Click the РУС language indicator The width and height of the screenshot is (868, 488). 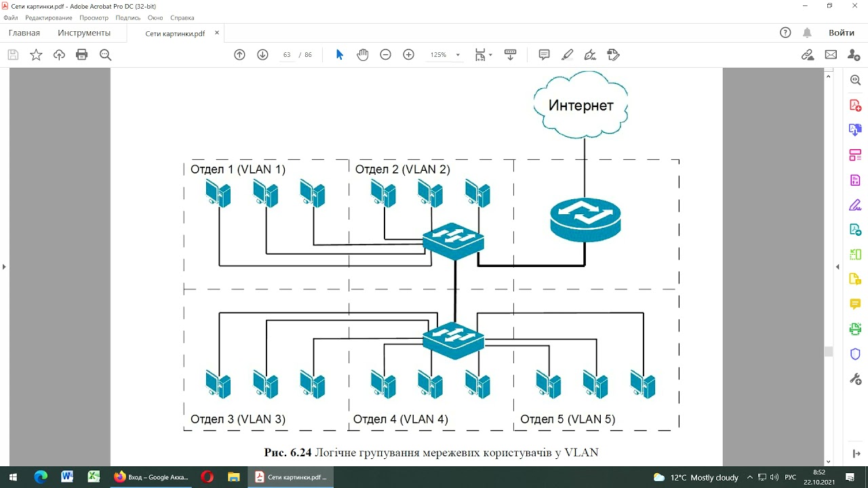pos(791,477)
